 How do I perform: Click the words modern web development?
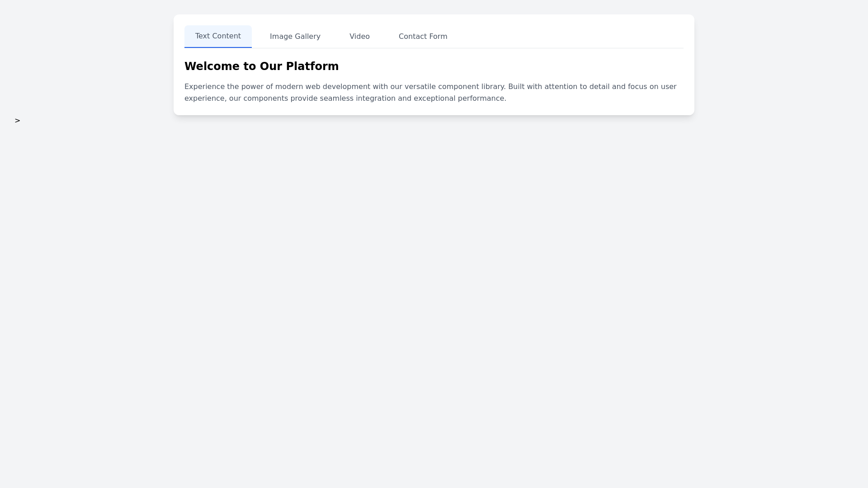[x=322, y=87]
